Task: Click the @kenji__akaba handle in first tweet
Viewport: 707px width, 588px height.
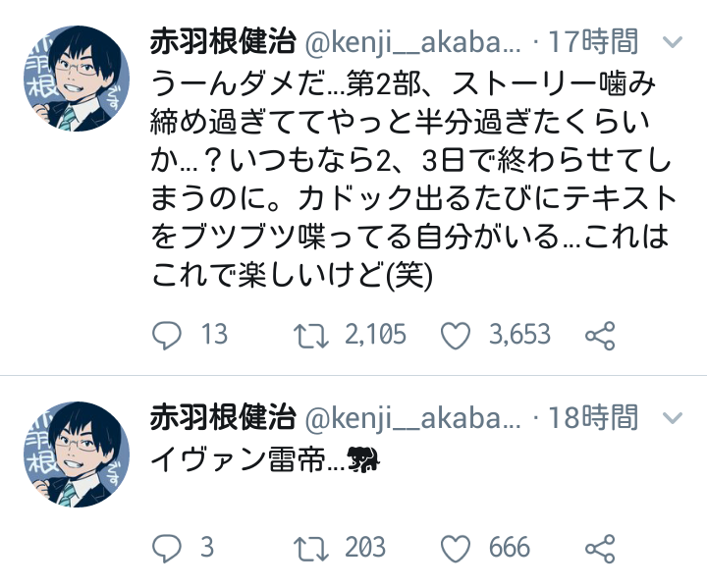Action: pyautogui.click(x=413, y=43)
